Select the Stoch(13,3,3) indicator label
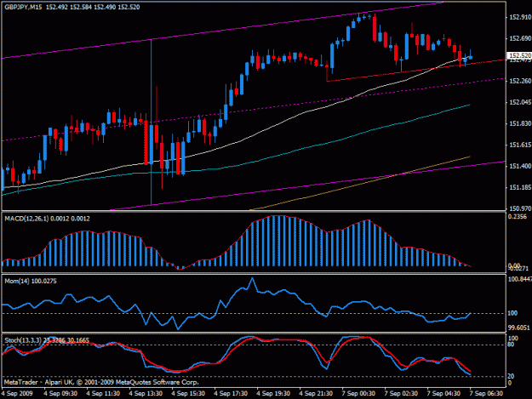 tap(47, 340)
